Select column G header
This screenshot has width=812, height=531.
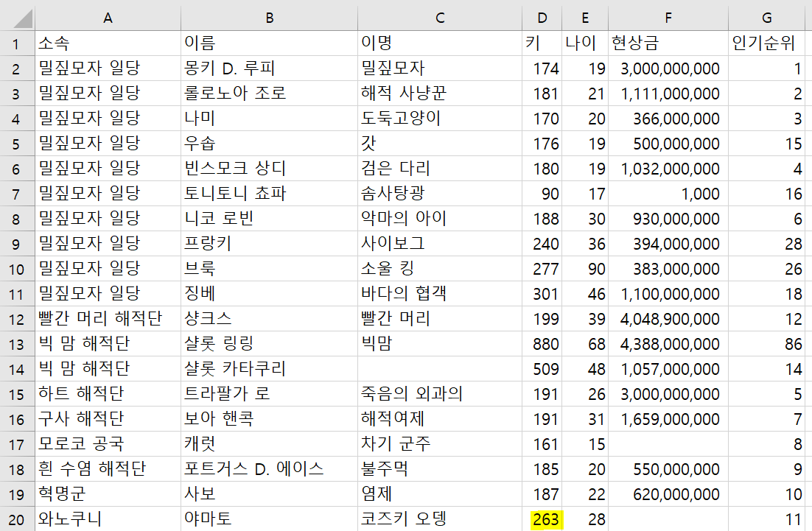767,18
